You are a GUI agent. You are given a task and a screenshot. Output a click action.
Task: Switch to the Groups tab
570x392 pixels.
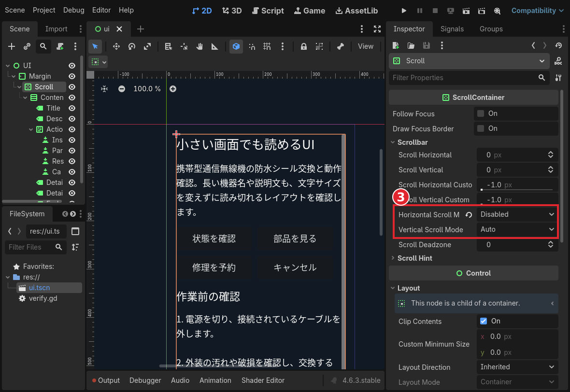point(491,29)
